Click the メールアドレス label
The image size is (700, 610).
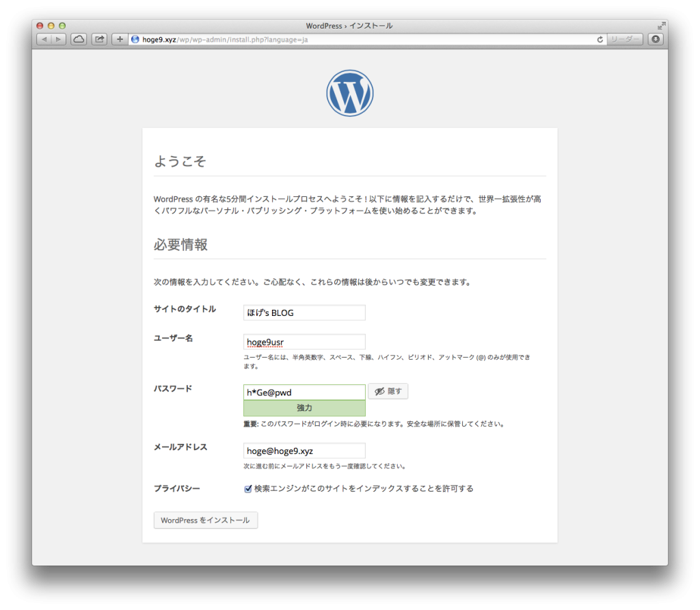click(x=180, y=447)
